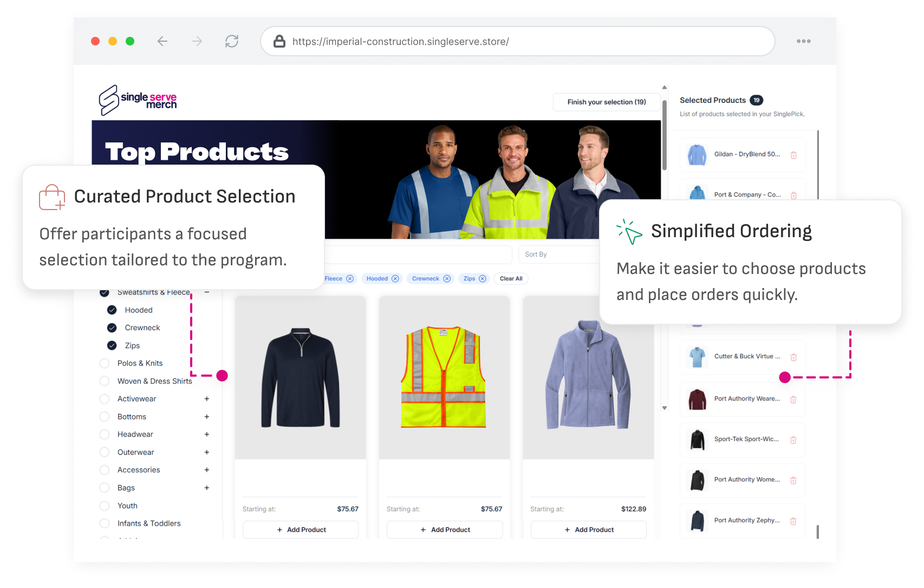
Task: Expand the Outerwear category
Action: click(x=207, y=452)
